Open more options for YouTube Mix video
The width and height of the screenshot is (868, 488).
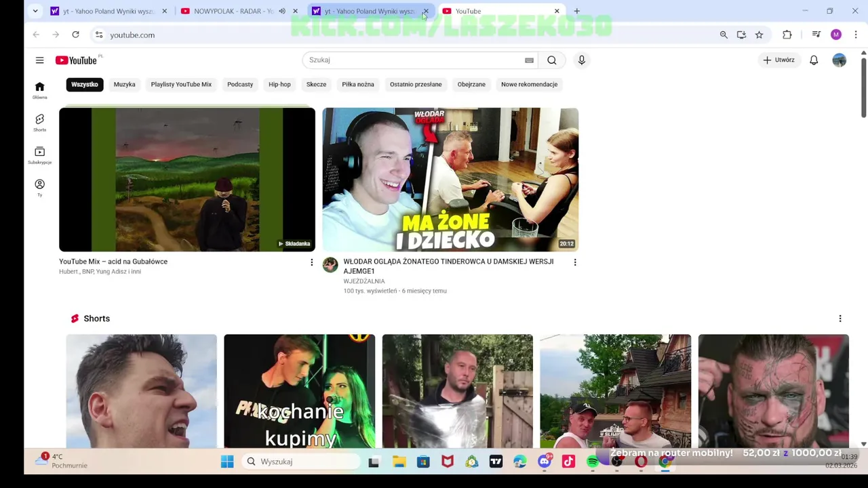coord(312,262)
